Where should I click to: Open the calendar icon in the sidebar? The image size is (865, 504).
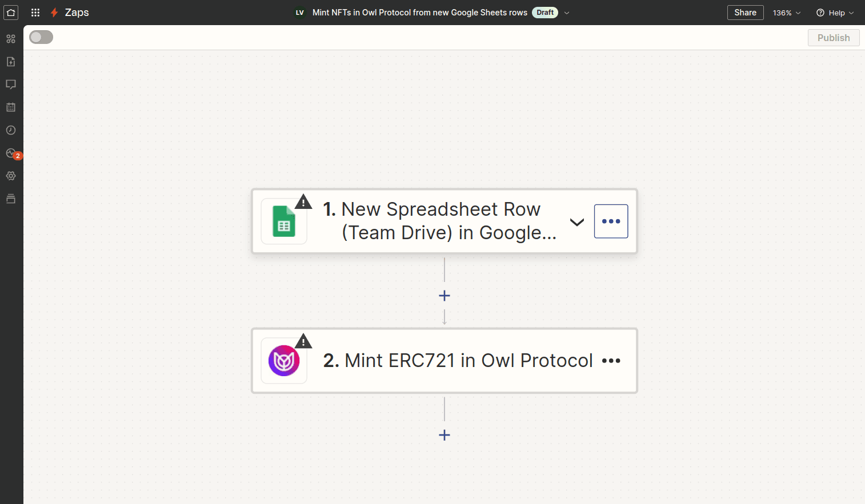click(x=11, y=107)
